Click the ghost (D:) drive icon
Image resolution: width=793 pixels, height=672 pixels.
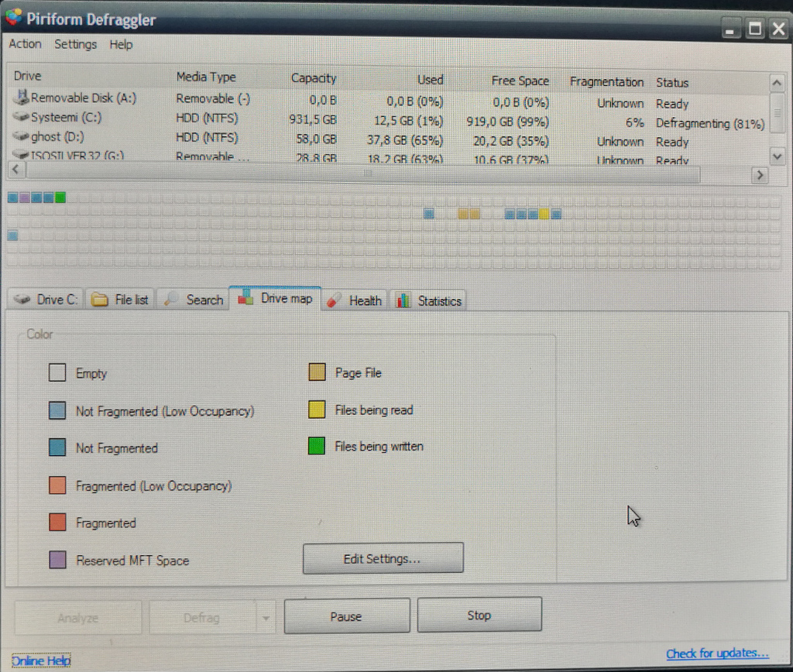coord(21,135)
